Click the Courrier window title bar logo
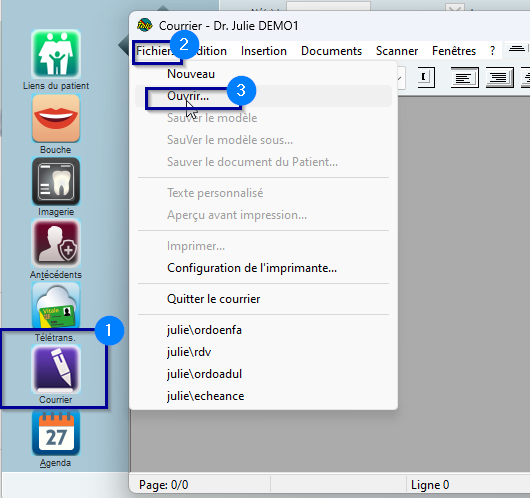Screen dimensions: 530x498 pos(145,25)
